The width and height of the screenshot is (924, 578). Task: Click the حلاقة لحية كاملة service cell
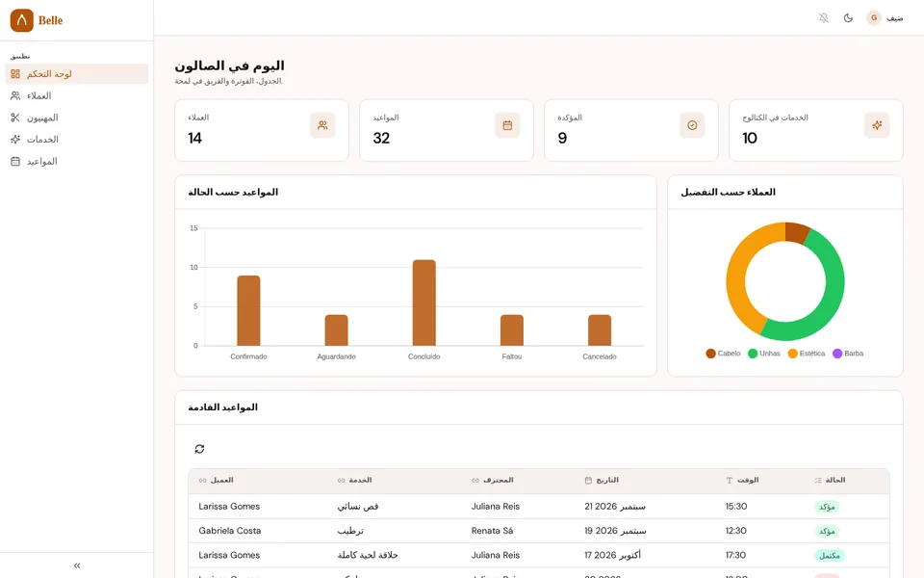pos(368,555)
